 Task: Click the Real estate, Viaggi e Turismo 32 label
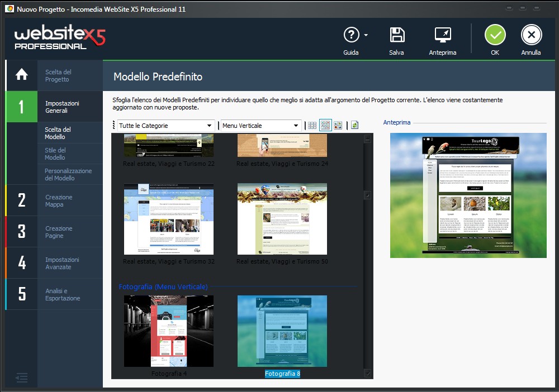pyautogui.click(x=169, y=261)
